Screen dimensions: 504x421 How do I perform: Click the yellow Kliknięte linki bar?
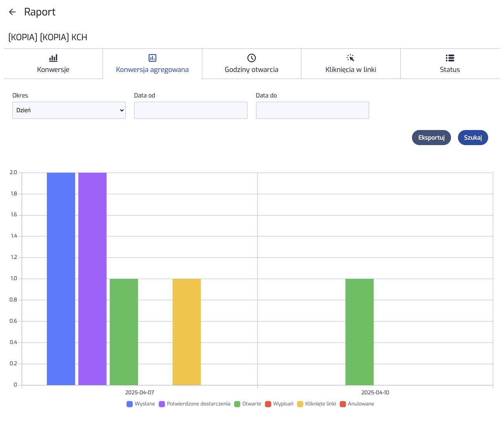[x=187, y=332]
